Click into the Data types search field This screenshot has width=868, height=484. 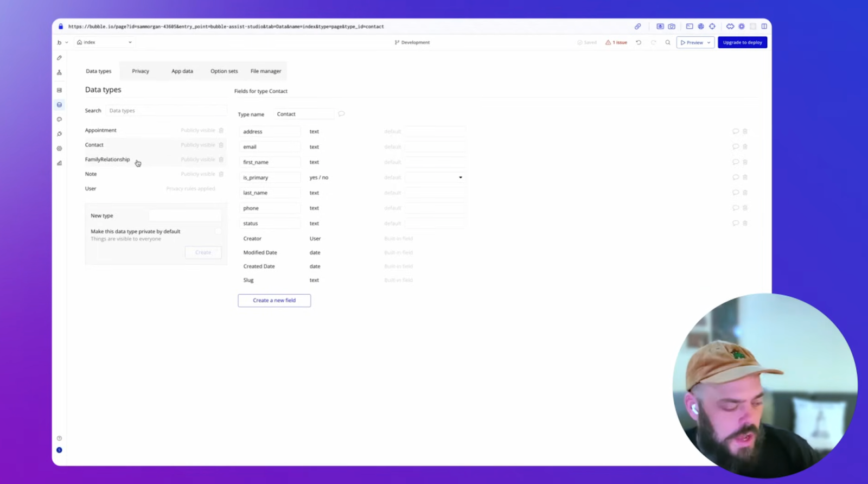point(166,111)
